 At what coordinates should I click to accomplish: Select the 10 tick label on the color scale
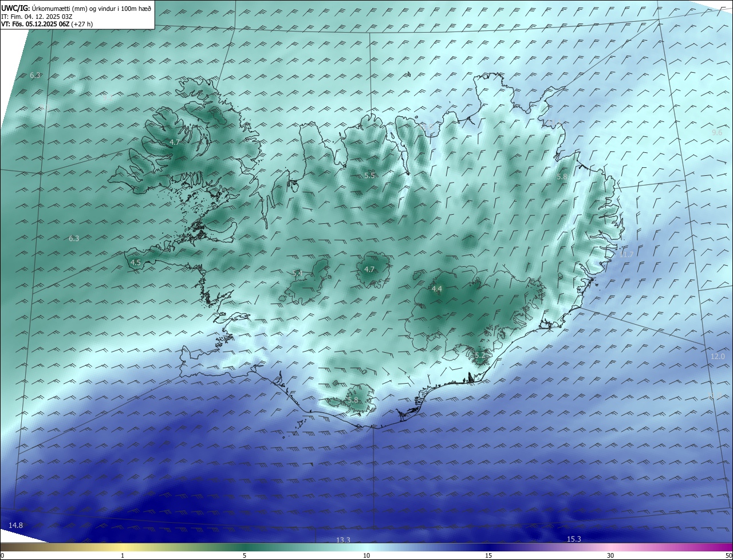click(x=366, y=555)
